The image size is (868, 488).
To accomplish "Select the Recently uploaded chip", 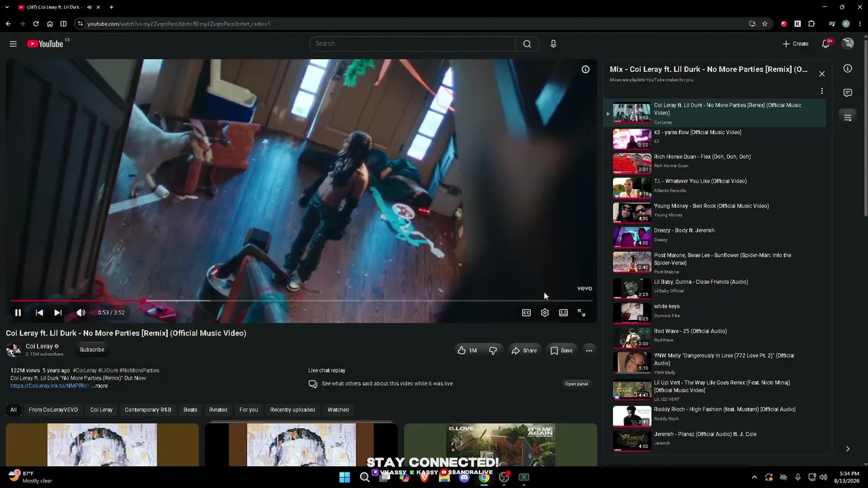I will 292,409.
